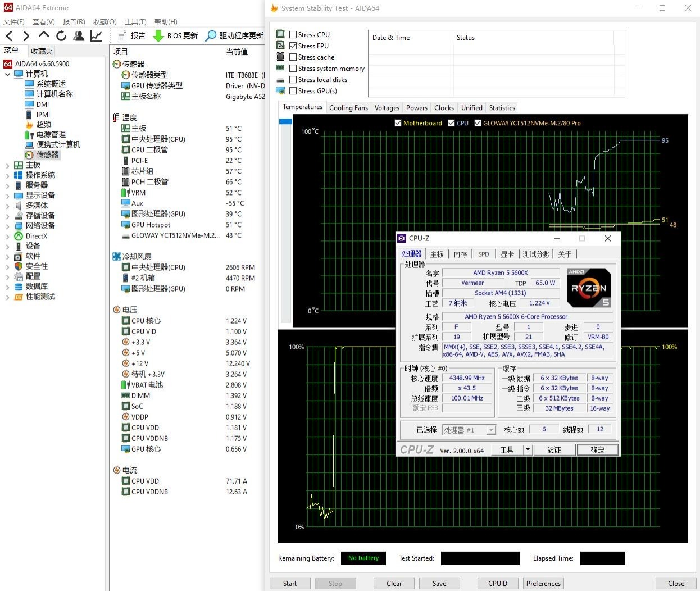Toggle GLOWAY YCT512NVMe graph legend checkbox

click(x=478, y=123)
